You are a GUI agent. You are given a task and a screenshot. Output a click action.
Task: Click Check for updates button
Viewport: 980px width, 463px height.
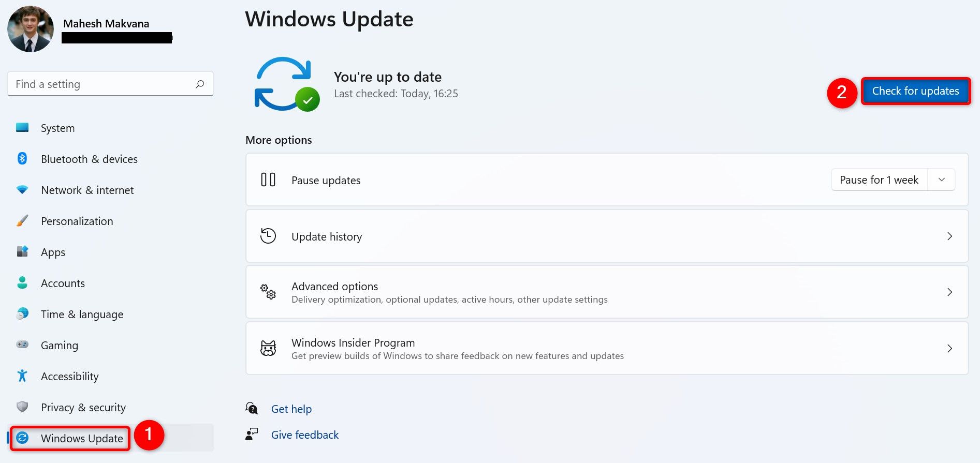point(915,91)
